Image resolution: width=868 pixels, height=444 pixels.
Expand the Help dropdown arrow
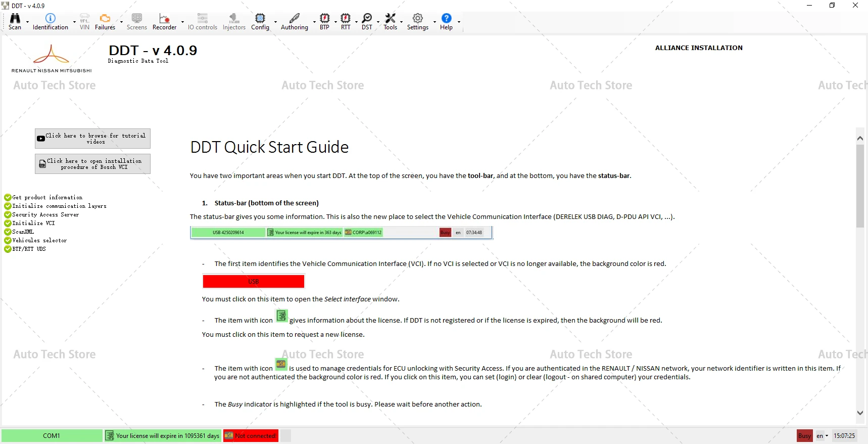(459, 22)
